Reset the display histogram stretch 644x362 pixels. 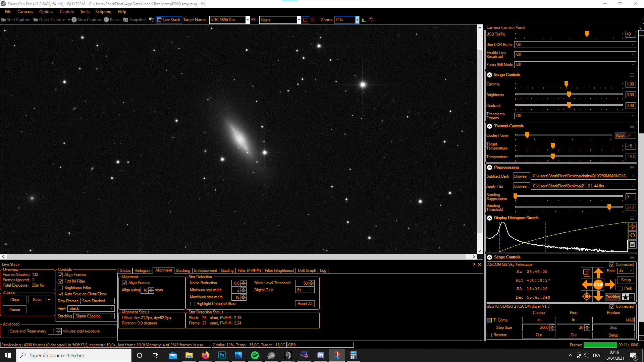coord(632,235)
